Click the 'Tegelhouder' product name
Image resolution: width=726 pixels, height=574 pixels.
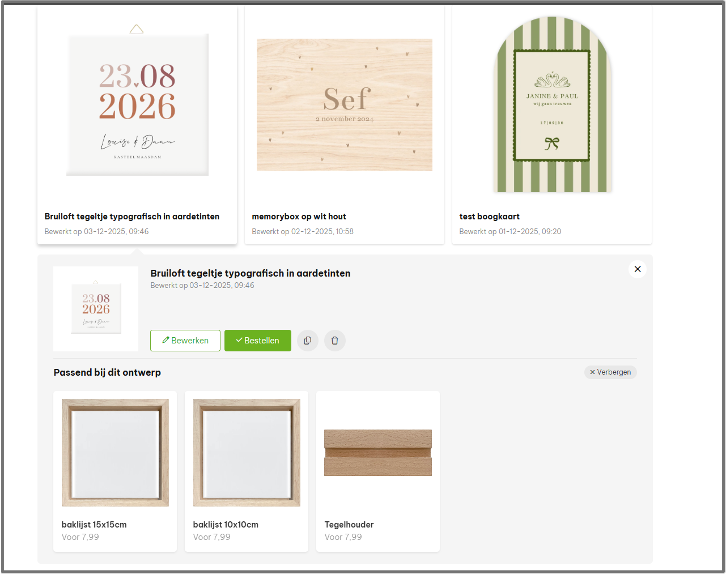click(349, 524)
